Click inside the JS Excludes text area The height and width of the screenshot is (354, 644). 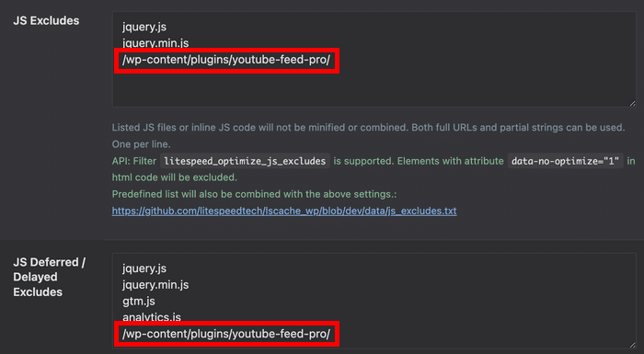(x=374, y=59)
